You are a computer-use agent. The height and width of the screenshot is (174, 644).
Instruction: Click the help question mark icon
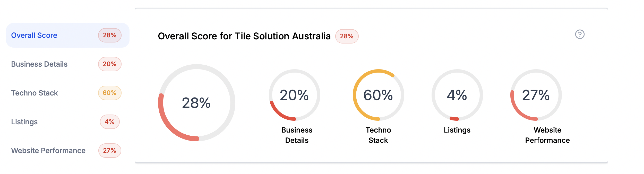coord(580,34)
